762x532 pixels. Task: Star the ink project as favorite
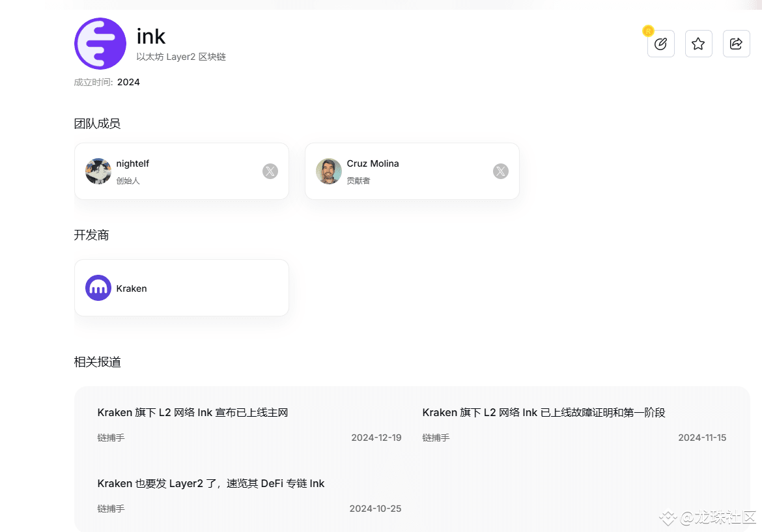click(x=698, y=44)
